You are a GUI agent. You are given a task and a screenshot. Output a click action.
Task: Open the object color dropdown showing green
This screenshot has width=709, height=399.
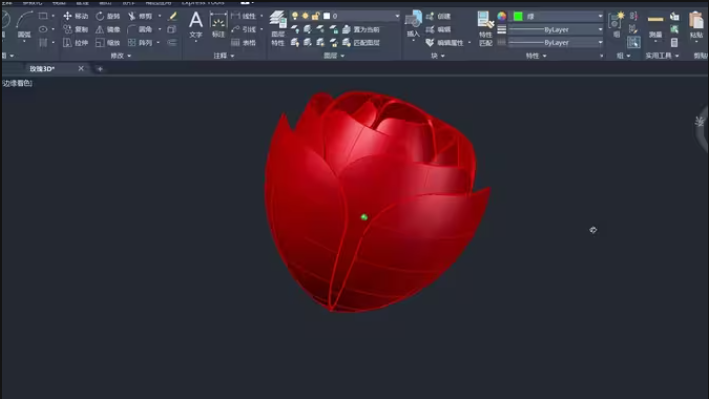pos(557,16)
